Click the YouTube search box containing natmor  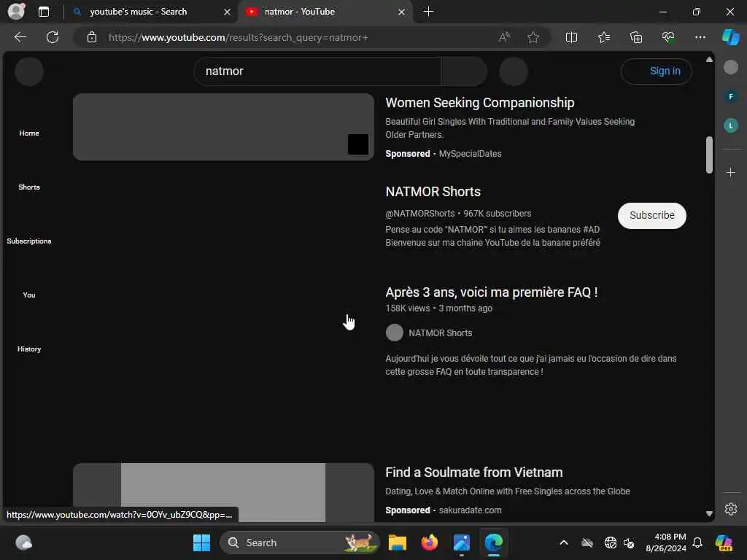[x=317, y=71]
